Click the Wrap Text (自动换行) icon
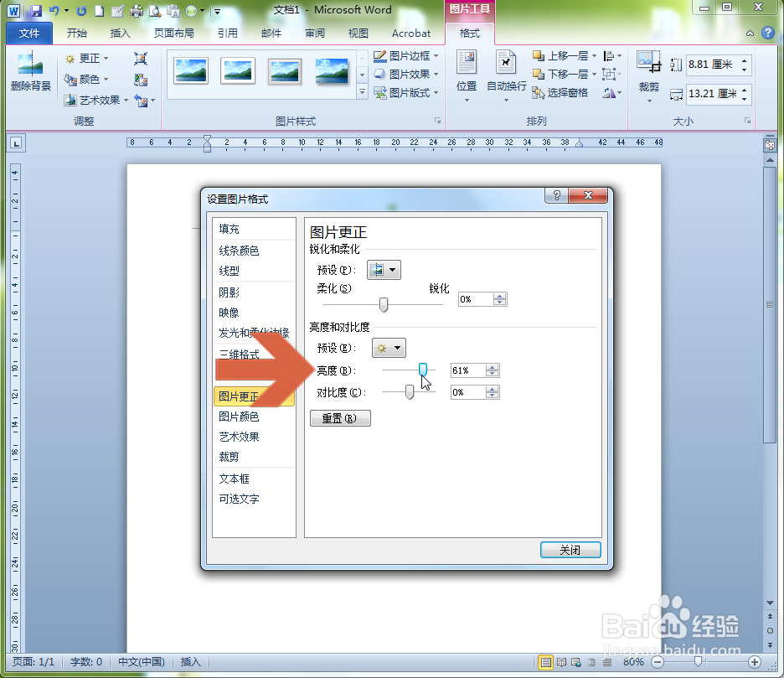This screenshot has height=678, width=784. [506, 64]
